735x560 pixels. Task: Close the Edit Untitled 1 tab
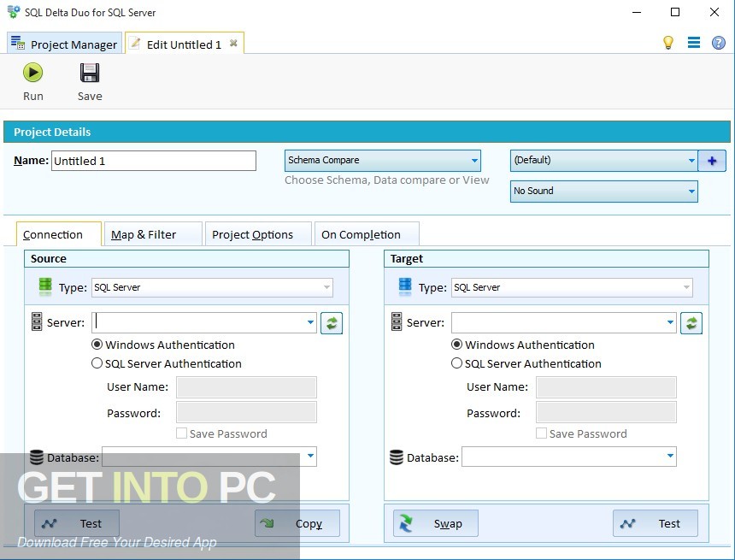point(233,44)
